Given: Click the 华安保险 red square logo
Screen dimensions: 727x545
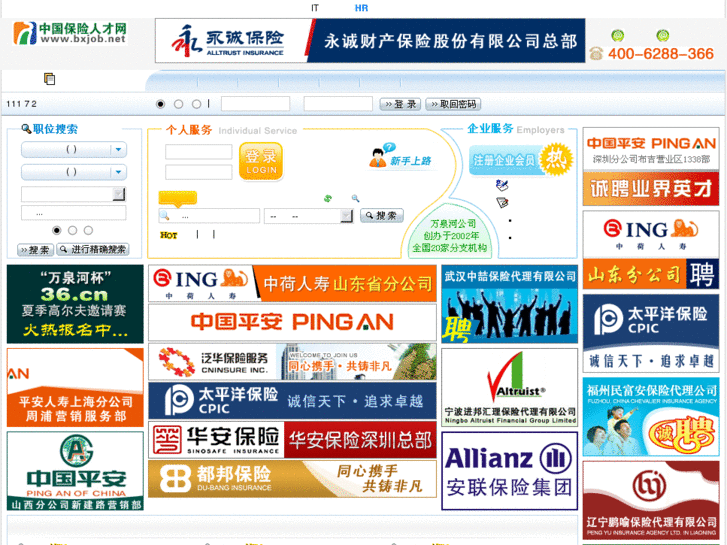Looking at the screenshot, I should coord(167,439).
